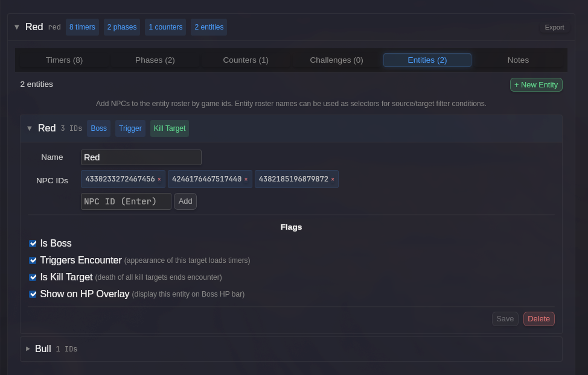
Task: Switch to the Timers (8) tab
Action: pos(64,60)
